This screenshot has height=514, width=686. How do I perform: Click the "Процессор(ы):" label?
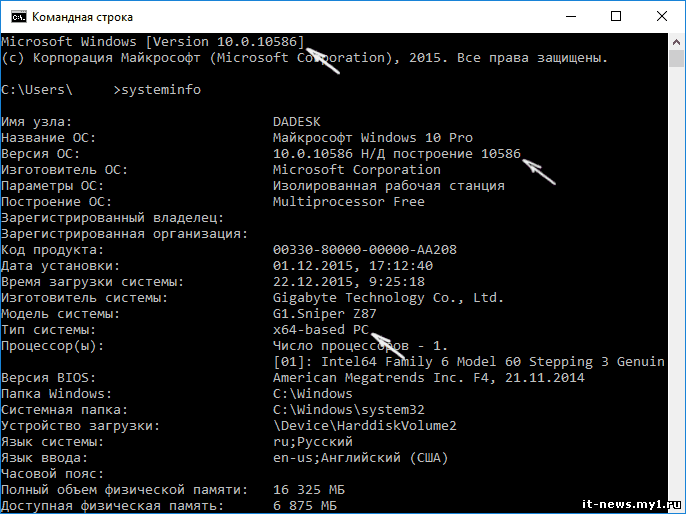(x=52, y=346)
